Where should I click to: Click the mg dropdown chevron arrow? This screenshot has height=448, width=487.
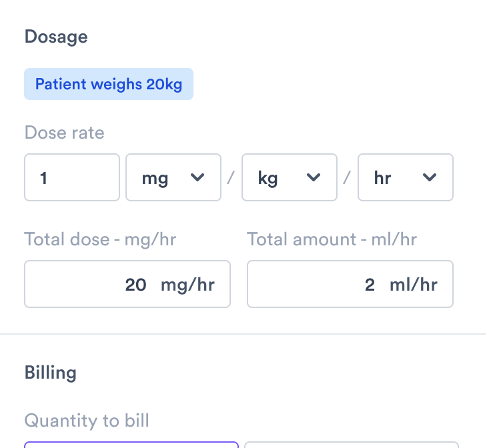(197, 177)
